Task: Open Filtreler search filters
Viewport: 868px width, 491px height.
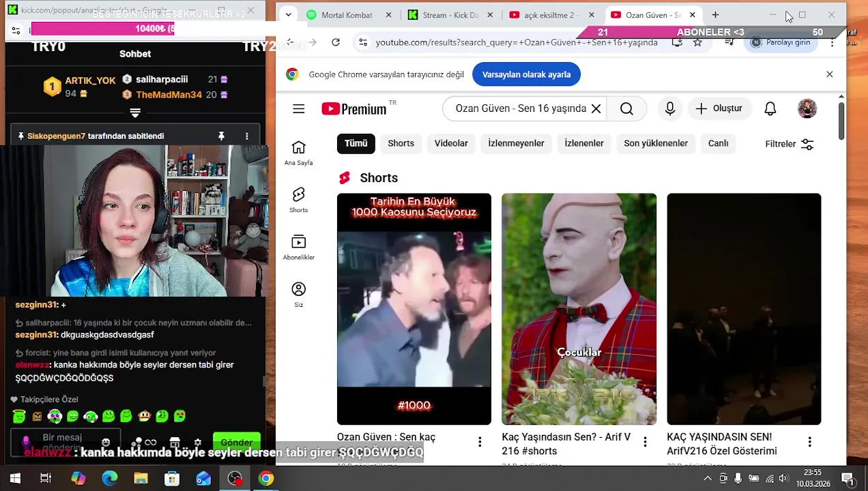Action: (x=790, y=144)
